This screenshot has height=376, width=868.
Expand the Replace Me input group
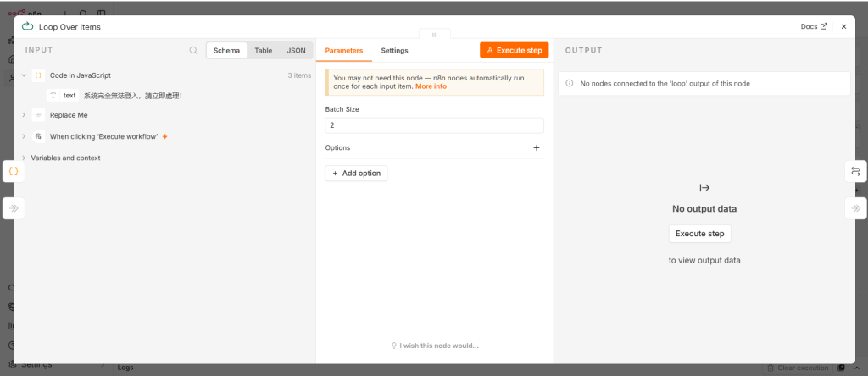point(24,115)
